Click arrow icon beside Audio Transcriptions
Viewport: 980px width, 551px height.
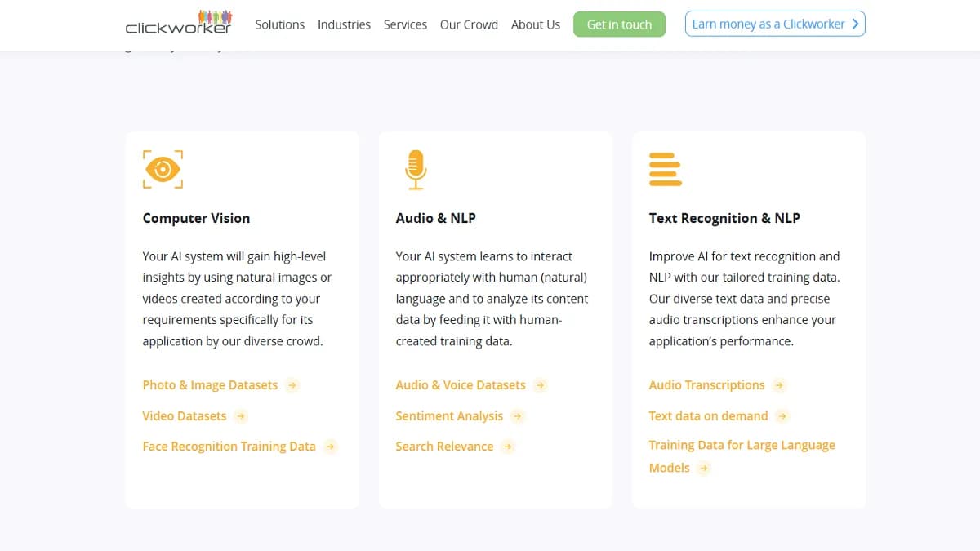click(779, 385)
